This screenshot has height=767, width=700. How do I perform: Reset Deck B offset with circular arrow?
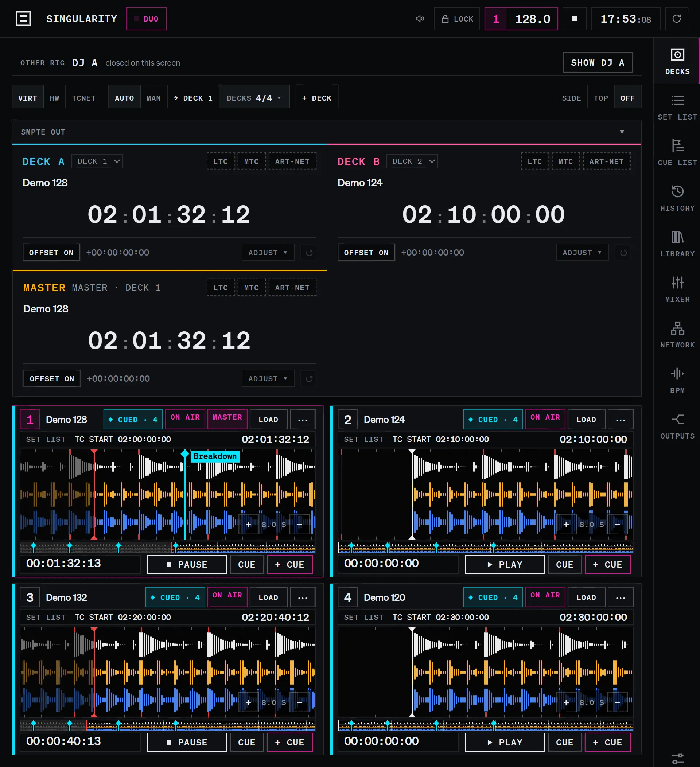coord(623,253)
